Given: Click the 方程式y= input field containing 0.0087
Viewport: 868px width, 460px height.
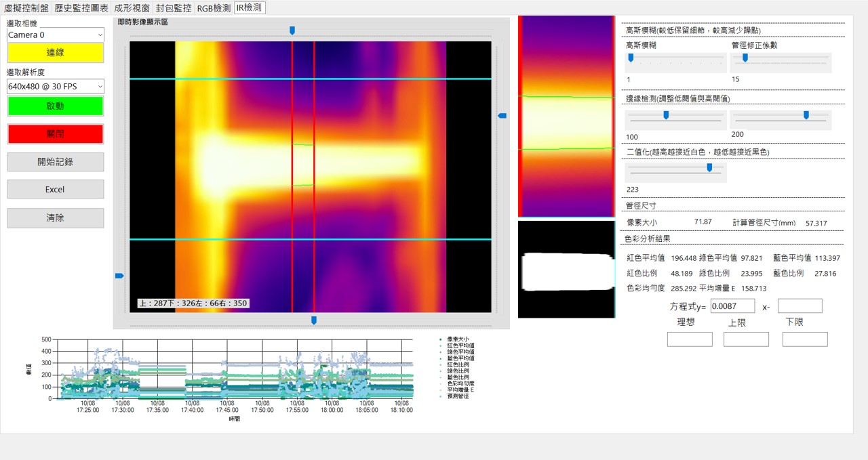Looking at the screenshot, I should (732, 306).
